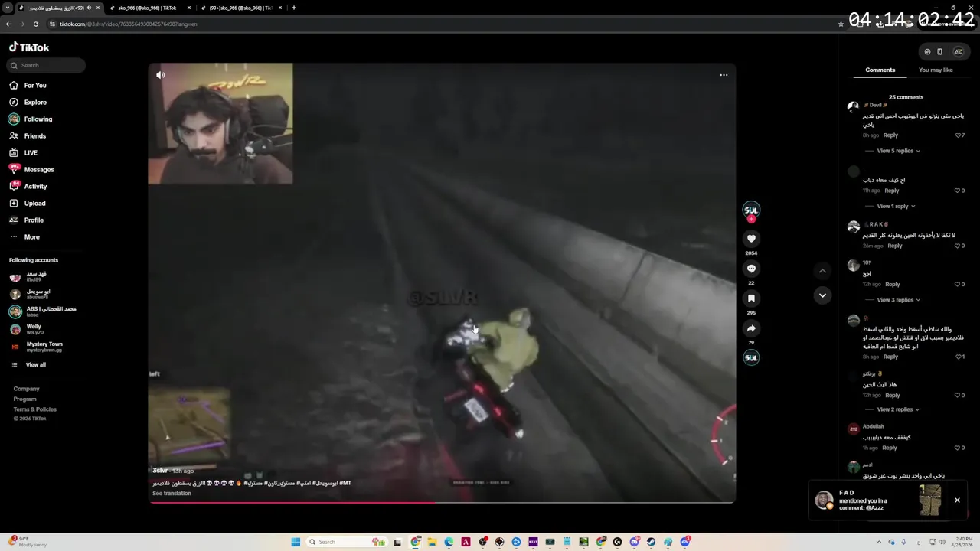Viewport: 980px width, 551px height.
Task: Open Discord from the taskbar
Action: [x=635, y=542]
